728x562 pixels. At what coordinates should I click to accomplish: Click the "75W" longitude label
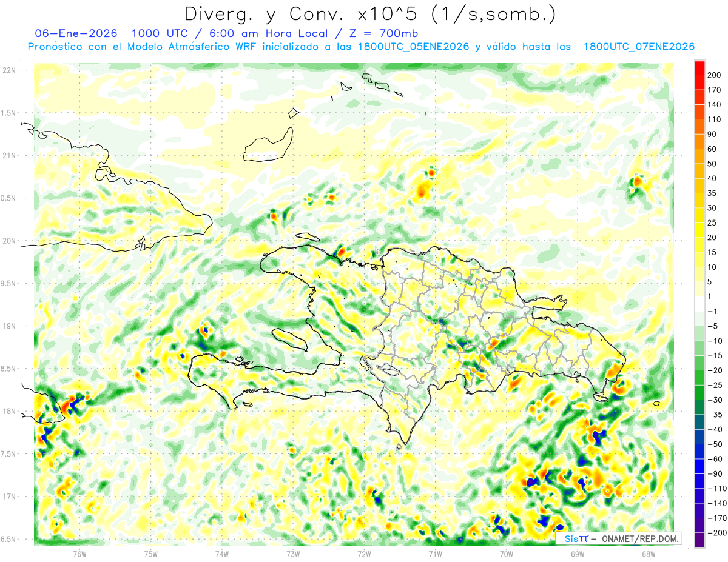(x=150, y=554)
